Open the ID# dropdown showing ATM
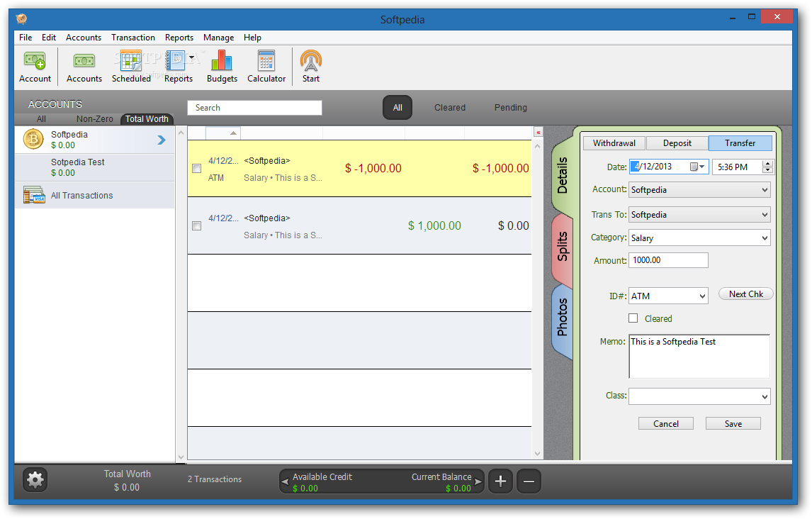Screen dimensions: 812x519 (668, 296)
